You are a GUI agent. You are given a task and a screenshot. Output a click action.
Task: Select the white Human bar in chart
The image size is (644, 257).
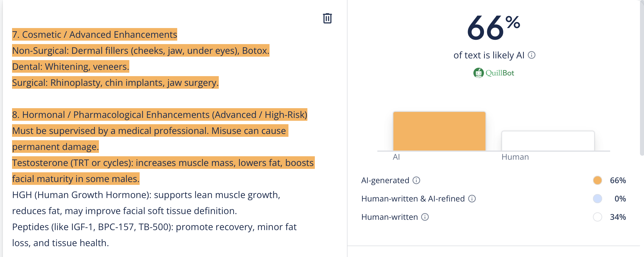[x=548, y=141]
